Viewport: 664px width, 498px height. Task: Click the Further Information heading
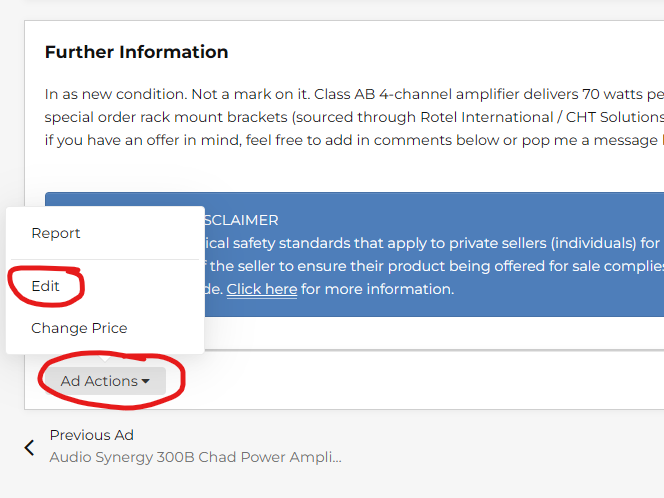[x=136, y=52]
